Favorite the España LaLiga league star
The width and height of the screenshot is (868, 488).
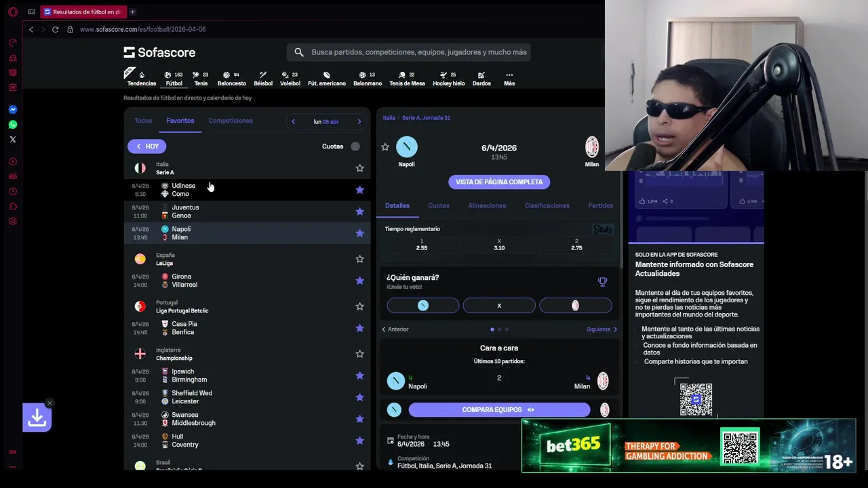359,259
